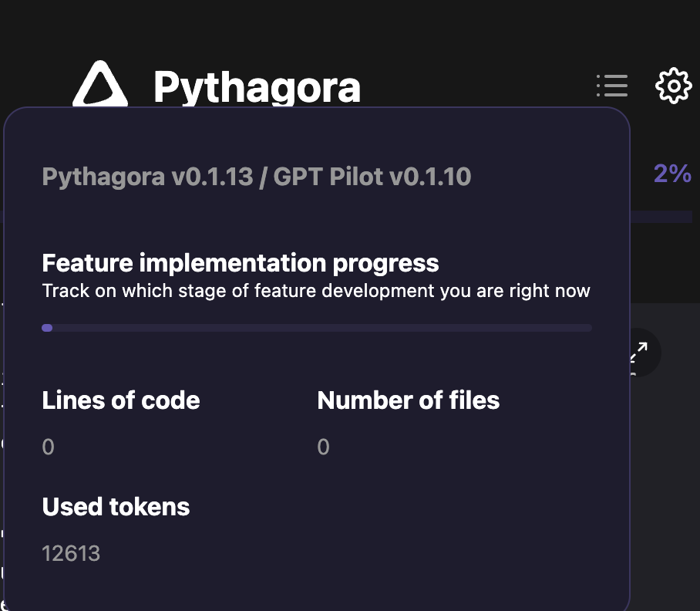Select the Number of files value 0

pos(323,447)
